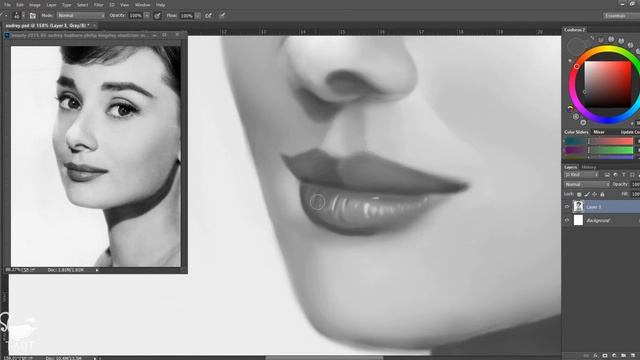This screenshot has height=360, width=640.
Task: Open the 3D menu
Action: [112, 5]
